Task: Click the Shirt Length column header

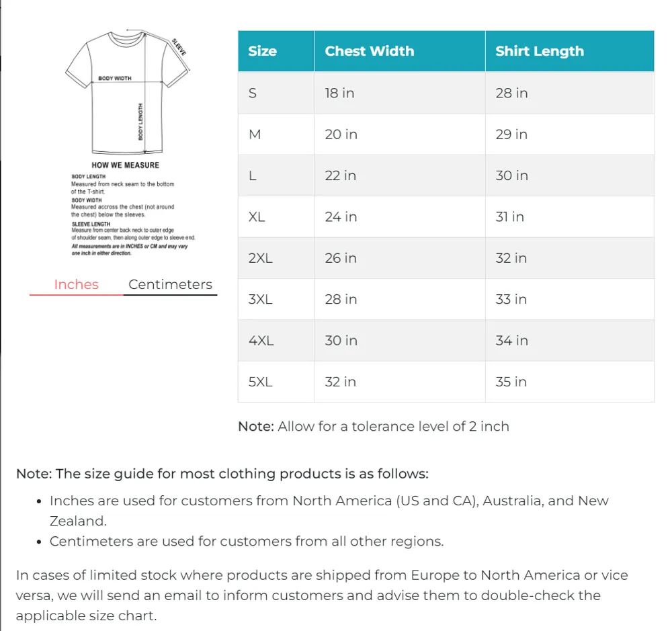Action: point(570,51)
